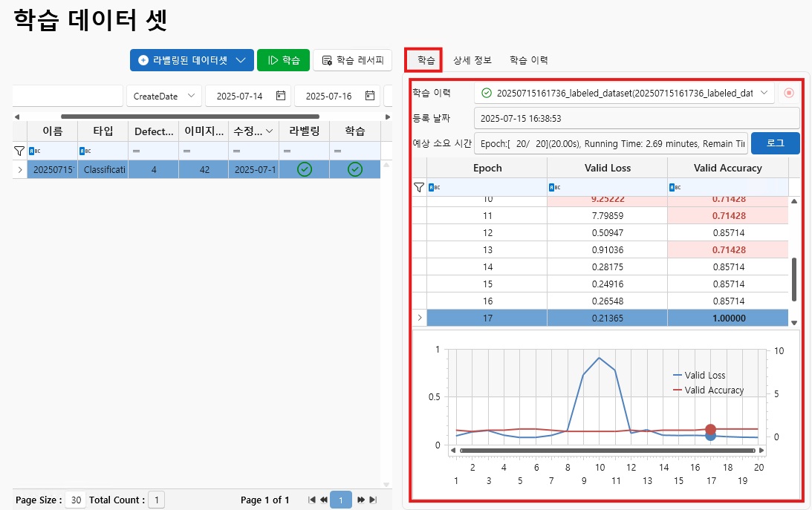Click the labeling status check mark
812x510 pixels.
[304, 170]
